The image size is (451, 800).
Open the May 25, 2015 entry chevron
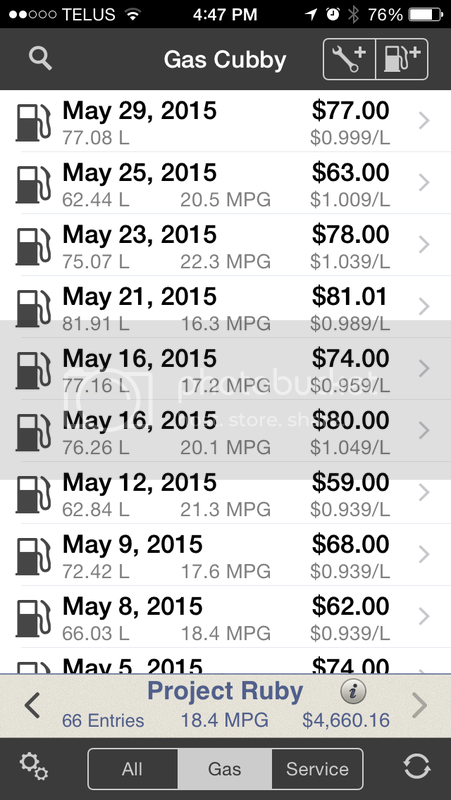click(424, 183)
